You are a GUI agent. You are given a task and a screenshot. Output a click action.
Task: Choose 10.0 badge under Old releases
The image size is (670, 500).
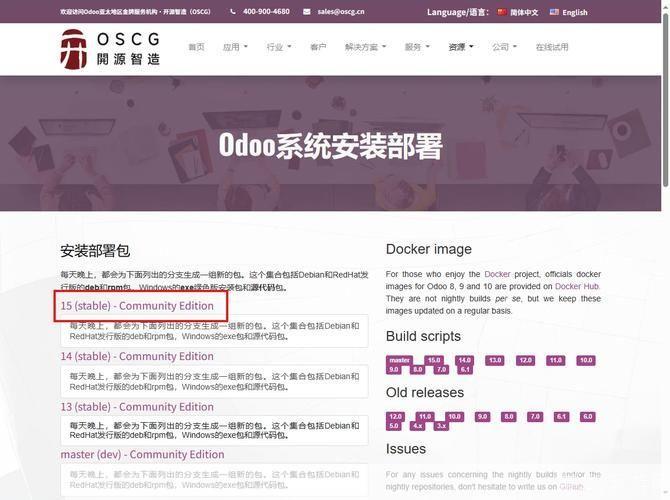click(x=455, y=416)
